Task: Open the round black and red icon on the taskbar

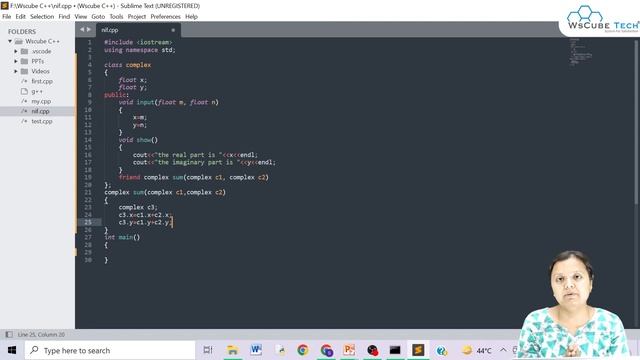Action: point(372,350)
